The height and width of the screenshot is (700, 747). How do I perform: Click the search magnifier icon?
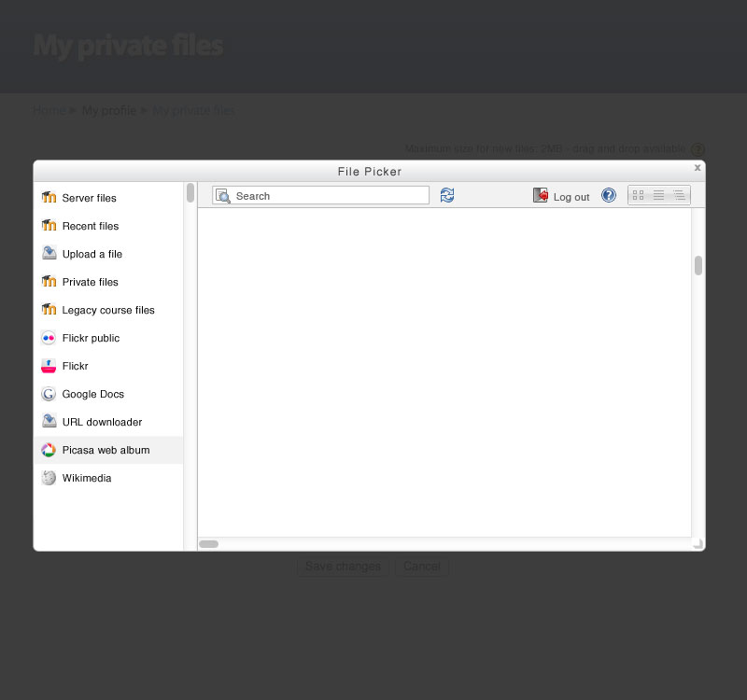[x=223, y=196]
